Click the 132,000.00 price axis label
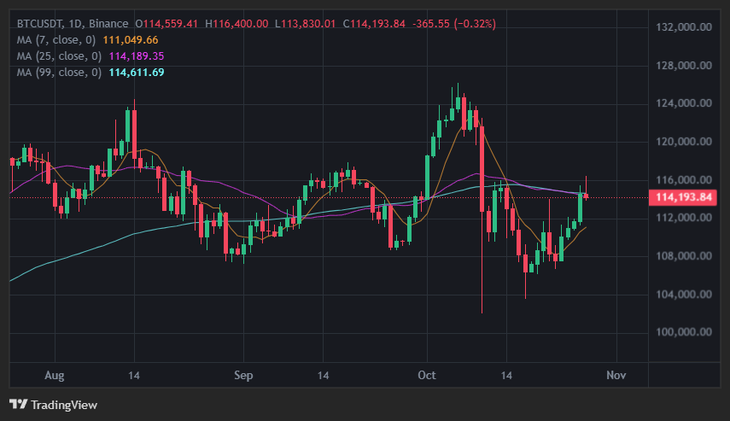The height and width of the screenshot is (421, 730). 684,27
